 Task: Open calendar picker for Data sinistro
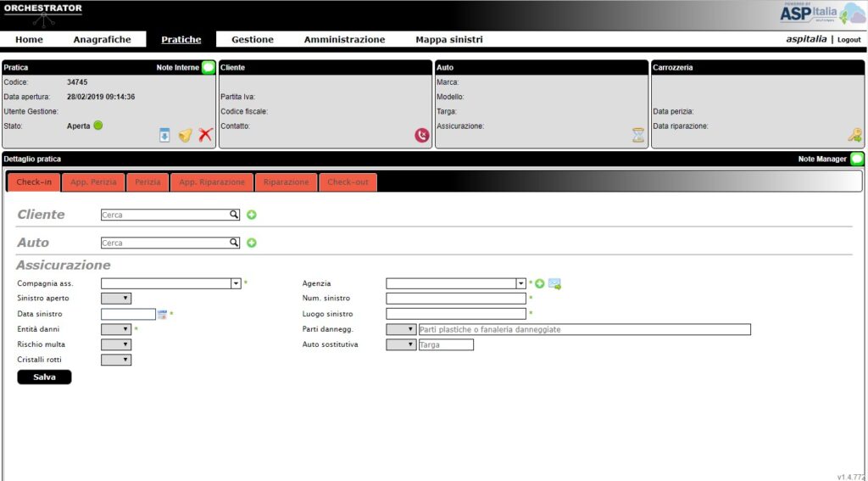[x=162, y=314]
